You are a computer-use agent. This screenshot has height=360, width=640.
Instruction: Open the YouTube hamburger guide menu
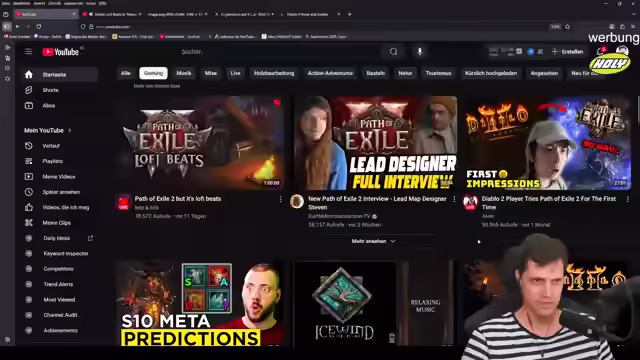point(28,52)
